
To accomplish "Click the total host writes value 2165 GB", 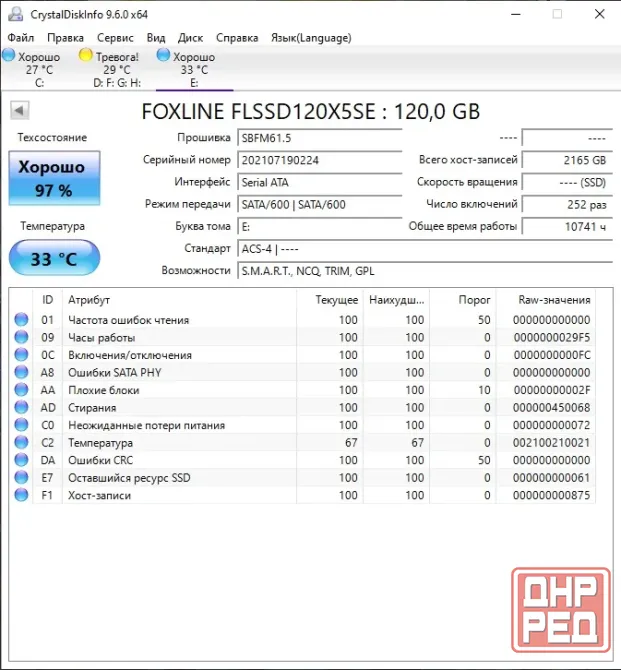I will (568, 160).
